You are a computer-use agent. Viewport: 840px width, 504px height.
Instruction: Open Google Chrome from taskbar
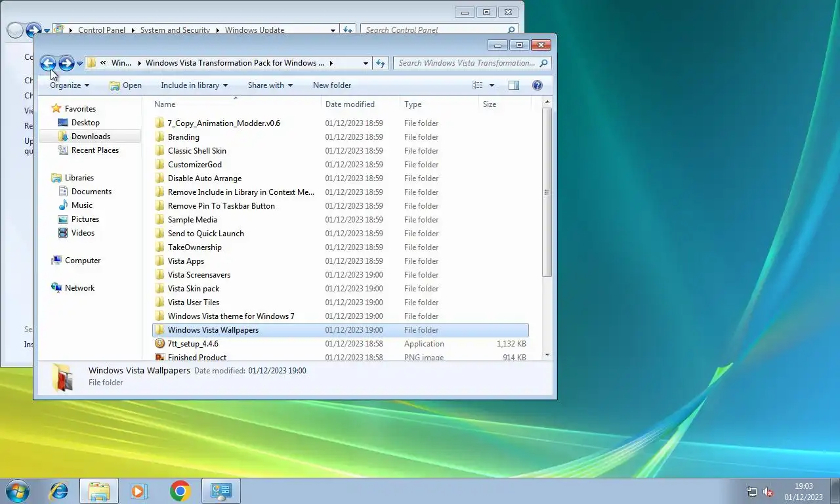(x=180, y=491)
